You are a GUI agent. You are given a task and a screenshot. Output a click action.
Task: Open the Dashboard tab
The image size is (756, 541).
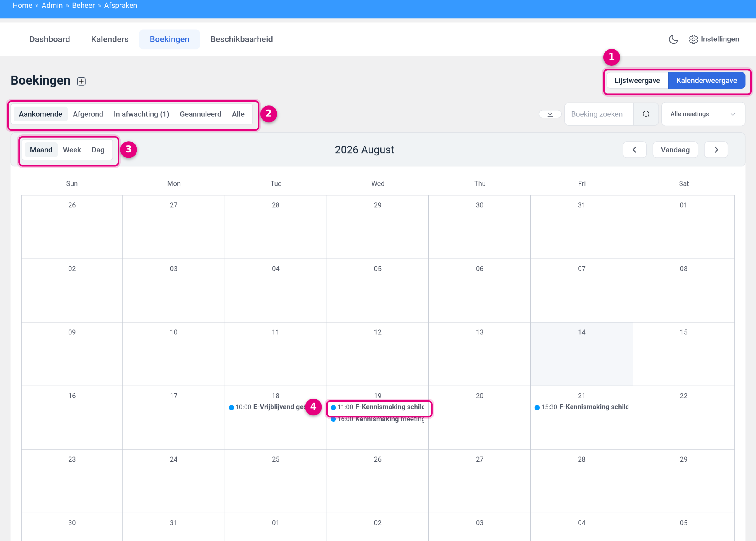[x=50, y=39]
